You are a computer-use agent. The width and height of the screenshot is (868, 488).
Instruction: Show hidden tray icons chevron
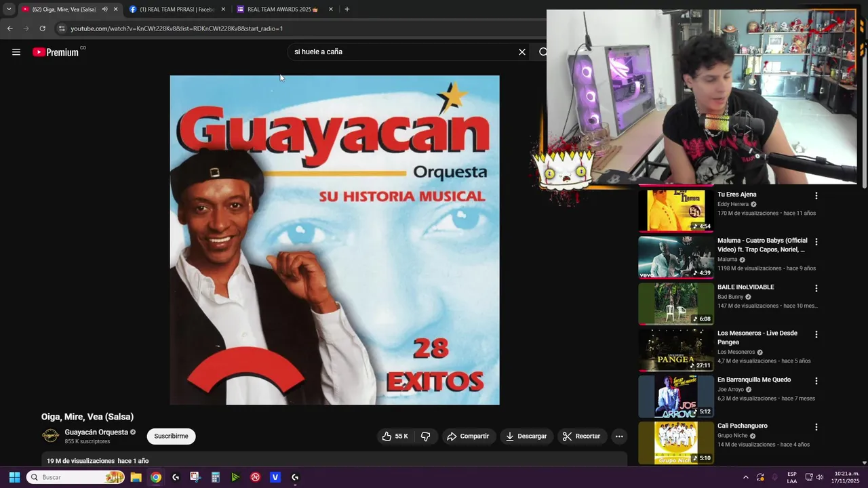pyautogui.click(x=746, y=477)
